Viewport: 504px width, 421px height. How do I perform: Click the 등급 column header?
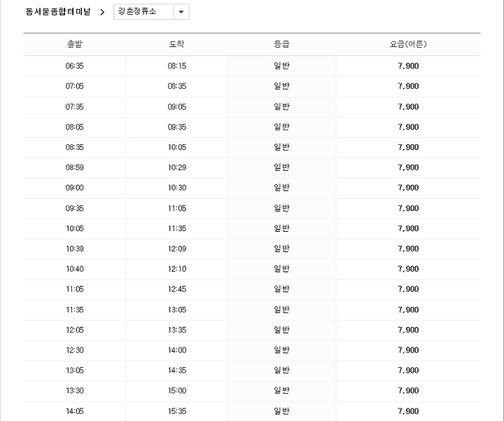tap(281, 44)
